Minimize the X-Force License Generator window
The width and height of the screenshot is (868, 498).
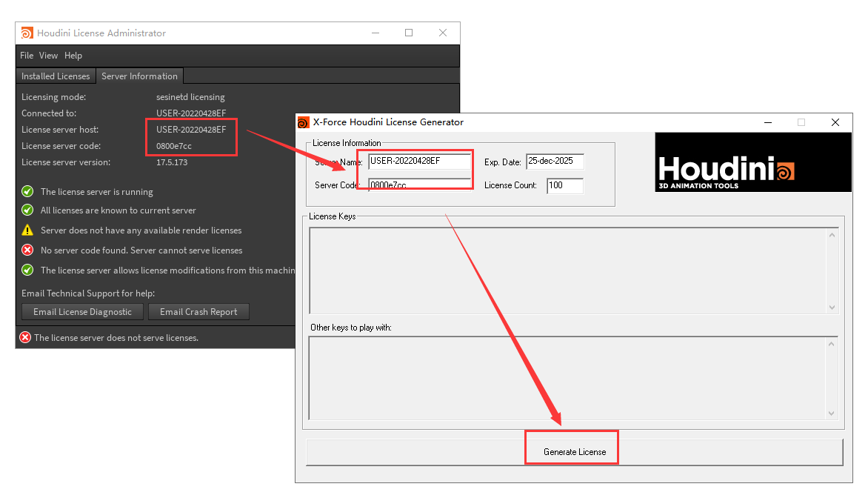(768, 122)
